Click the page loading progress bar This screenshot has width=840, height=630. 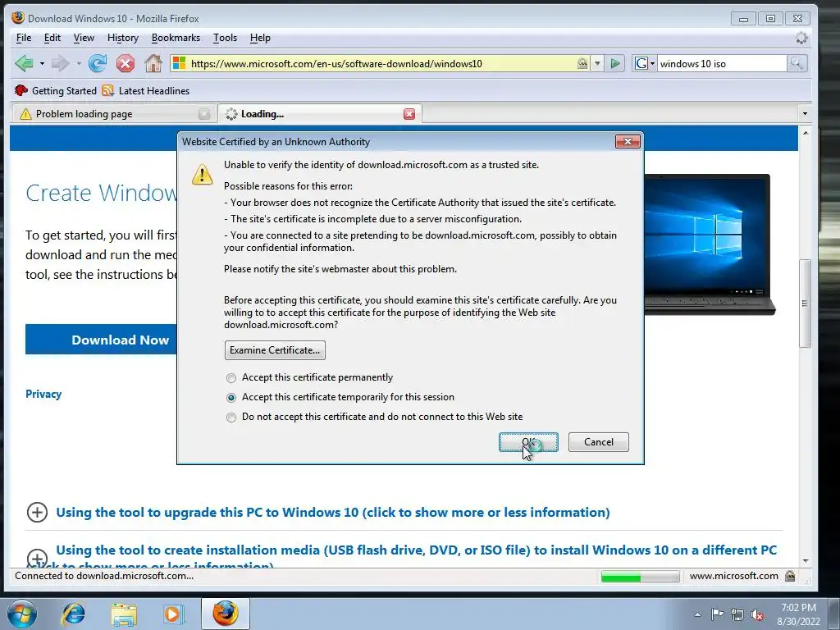(640, 577)
